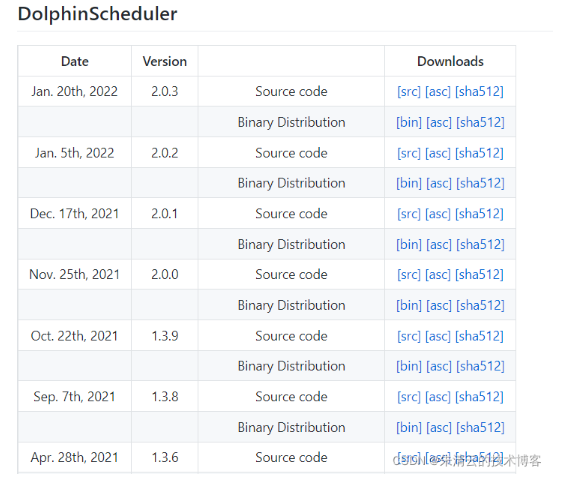Select the Version column header
The height and width of the screenshot is (481, 586).
pos(165,61)
